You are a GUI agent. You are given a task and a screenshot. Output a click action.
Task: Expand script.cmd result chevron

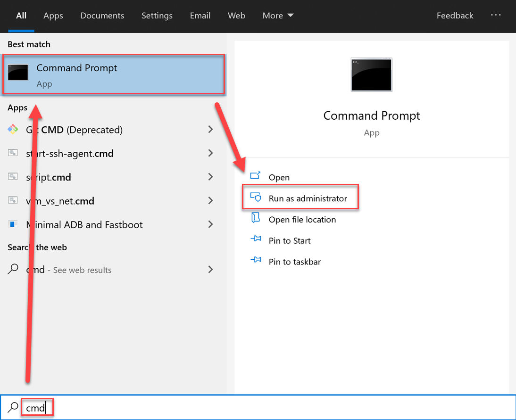click(x=210, y=177)
